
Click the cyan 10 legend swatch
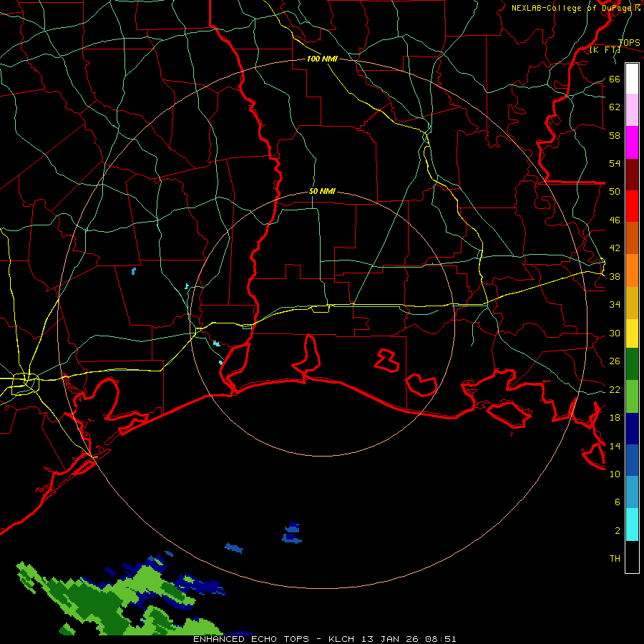(632, 525)
